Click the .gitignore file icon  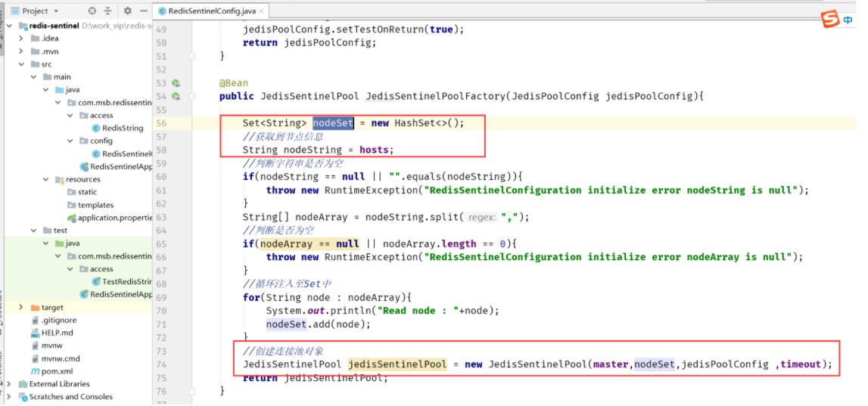36,321
